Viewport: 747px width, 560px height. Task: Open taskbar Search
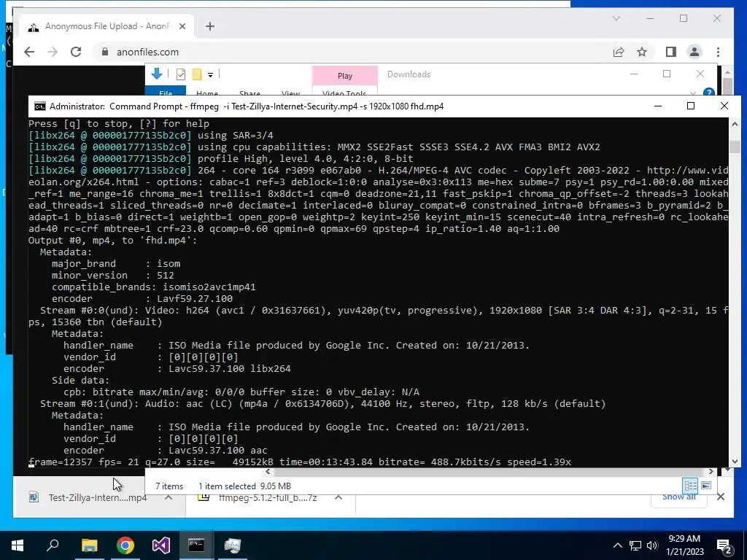[53, 545]
